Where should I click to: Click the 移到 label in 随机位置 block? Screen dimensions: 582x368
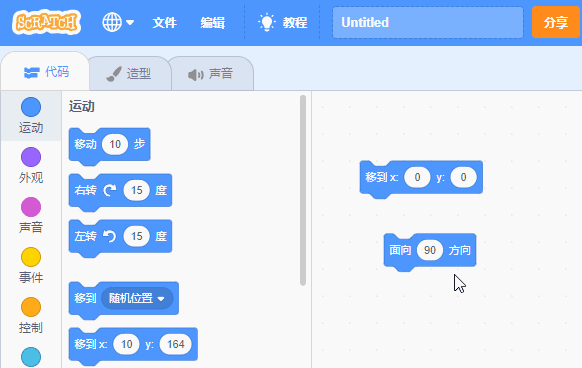[x=85, y=298]
